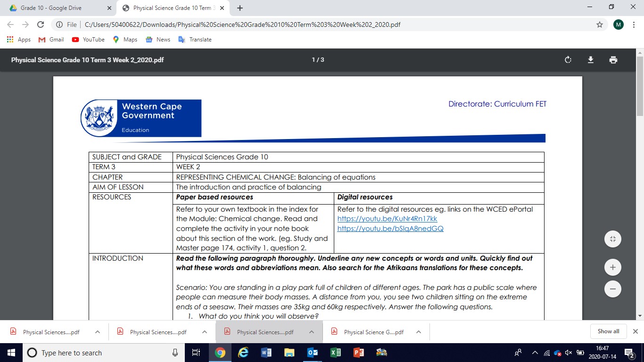Click the address bar URL
Screen dimensions: 644x362
pos(243,25)
